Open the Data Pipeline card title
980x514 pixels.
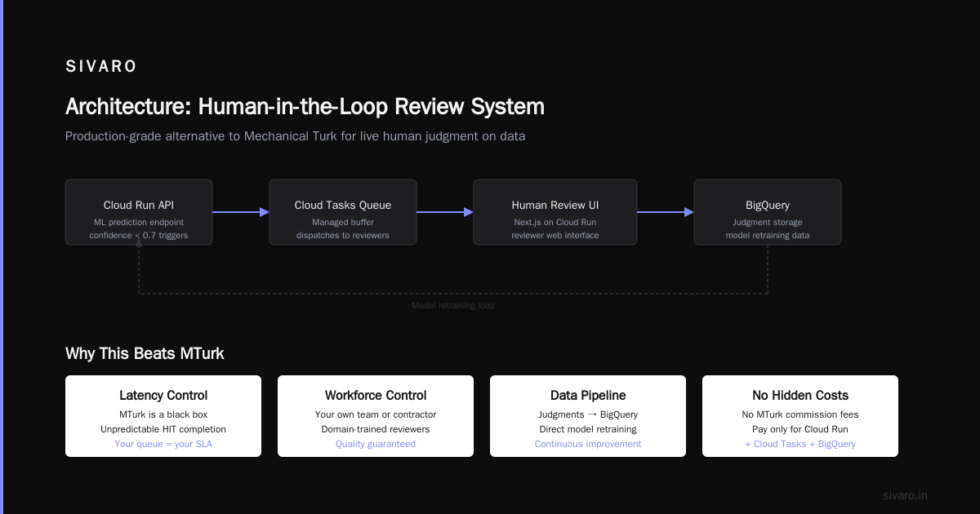[588, 396]
